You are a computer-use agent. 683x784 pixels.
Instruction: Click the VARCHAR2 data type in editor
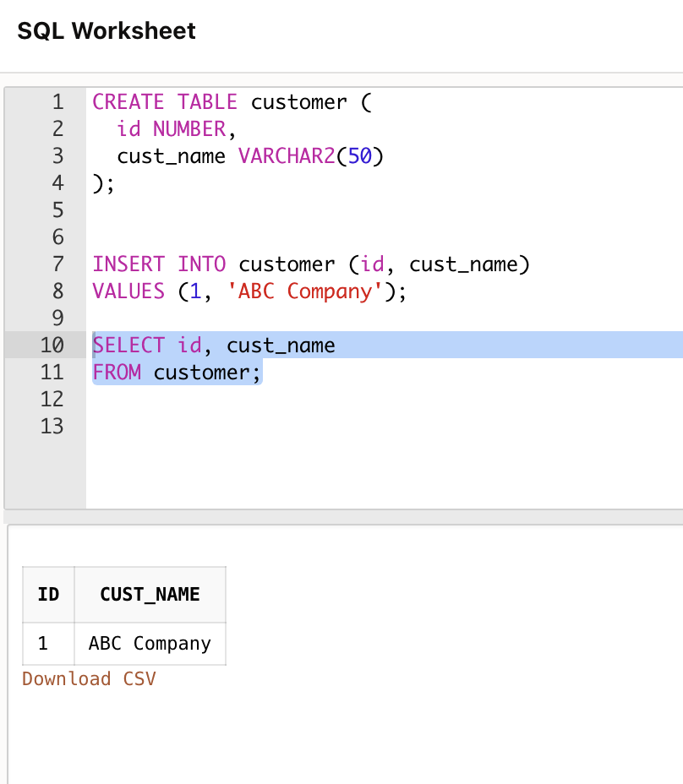click(x=287, y=156)
